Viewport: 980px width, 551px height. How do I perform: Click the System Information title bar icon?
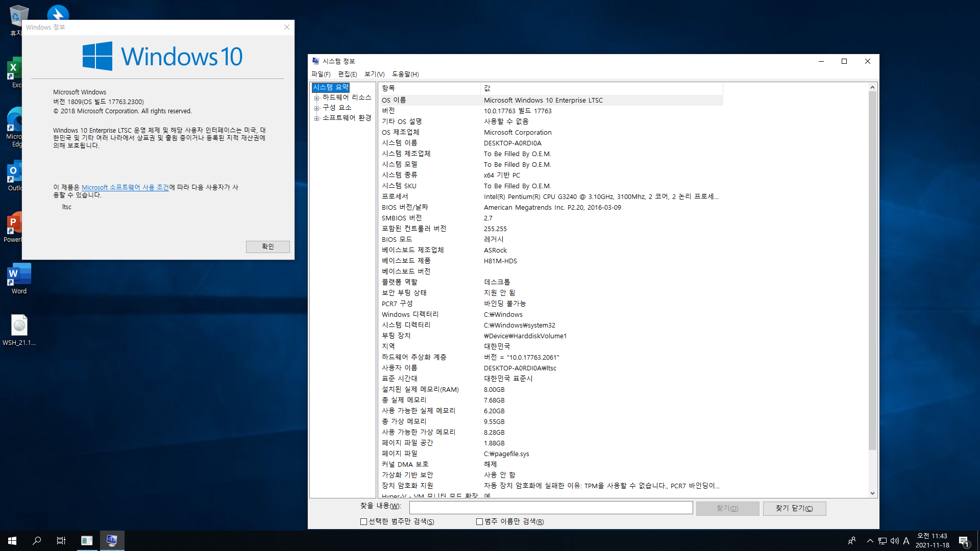click(315, 61)
